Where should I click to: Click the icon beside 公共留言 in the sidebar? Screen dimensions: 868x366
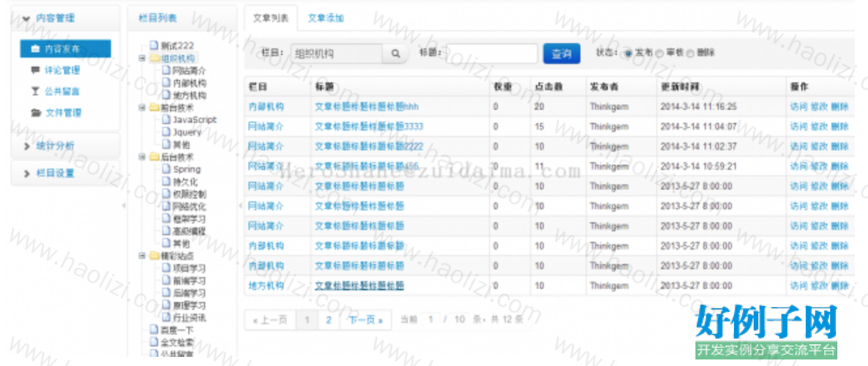tap(35, 91)
